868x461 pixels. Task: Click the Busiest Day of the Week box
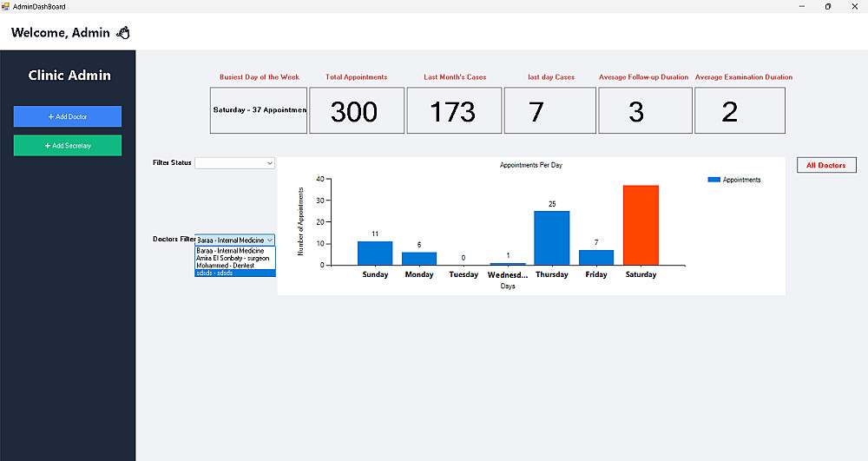tap(259, 110)
